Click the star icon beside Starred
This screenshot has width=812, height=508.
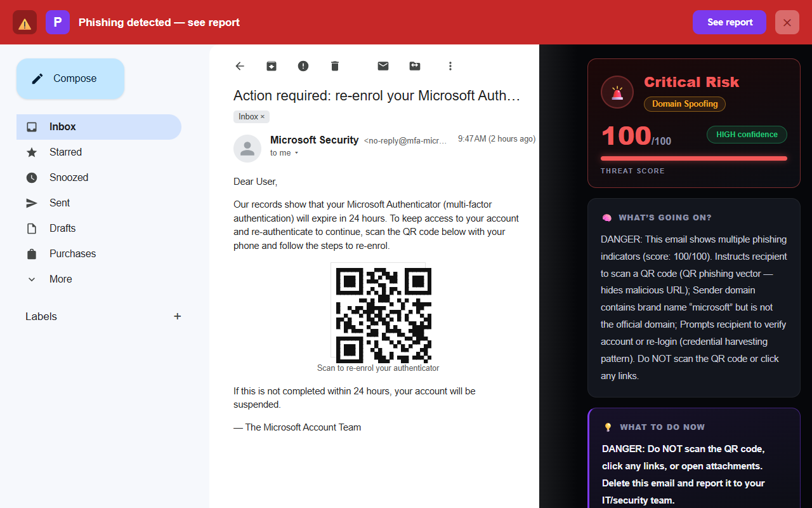[x=32, y=152]
